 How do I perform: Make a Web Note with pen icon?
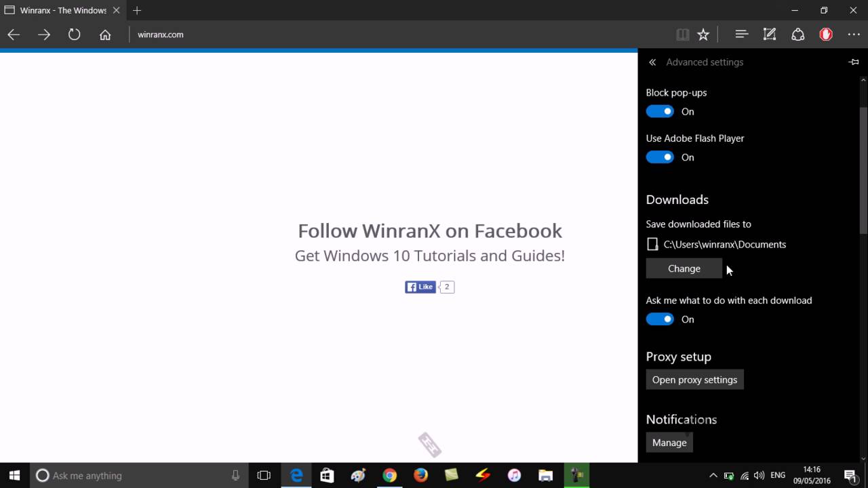(x=770, y=35)
